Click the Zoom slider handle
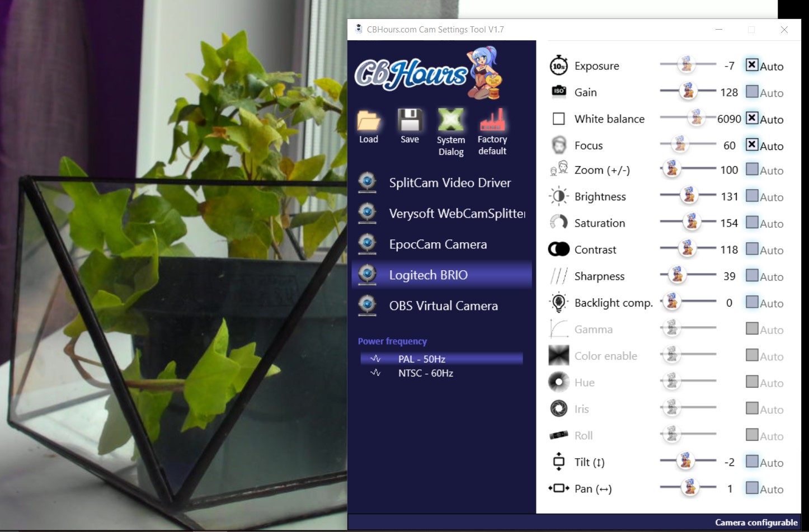Viewport: 809px width, 532px height. click(x=672, y=168)
